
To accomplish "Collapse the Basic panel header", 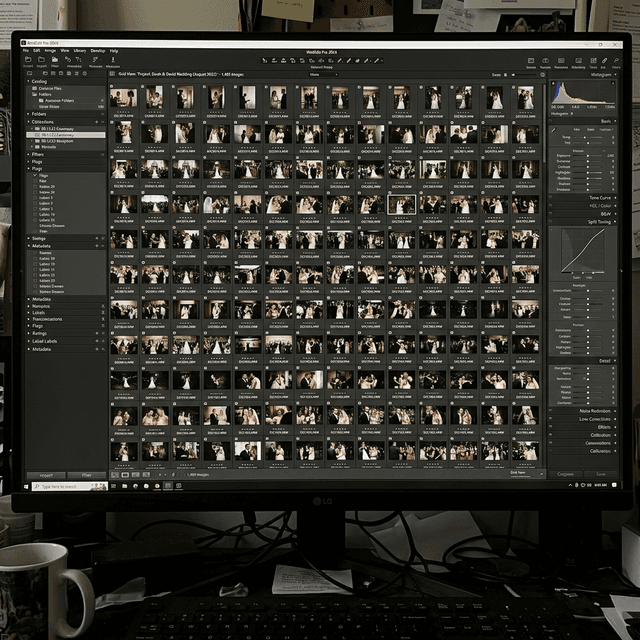I will 615,121.
